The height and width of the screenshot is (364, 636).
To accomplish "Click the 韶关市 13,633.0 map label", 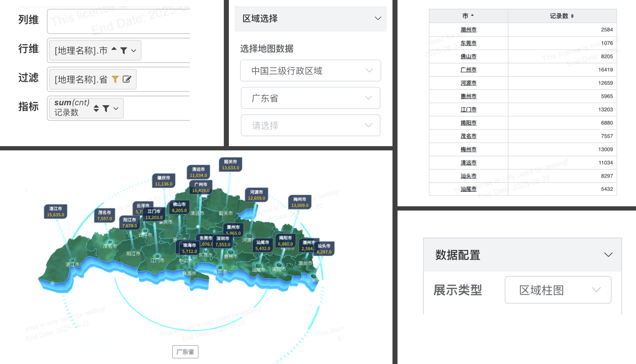I will [x=230, y=165].
